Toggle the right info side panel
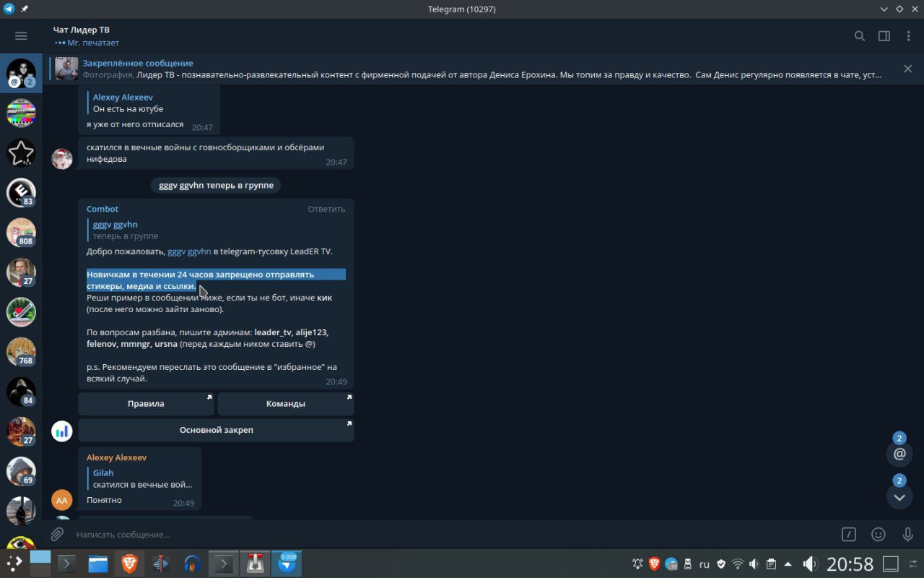The height and width of the screenshot is (578, 924). 884,36
